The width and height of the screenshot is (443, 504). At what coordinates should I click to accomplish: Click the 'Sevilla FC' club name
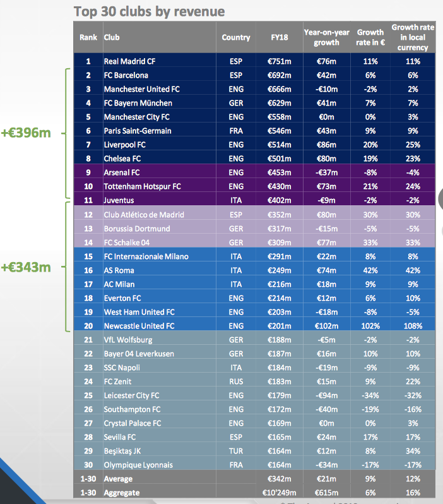pyautogui.click(x=119, y=437)
